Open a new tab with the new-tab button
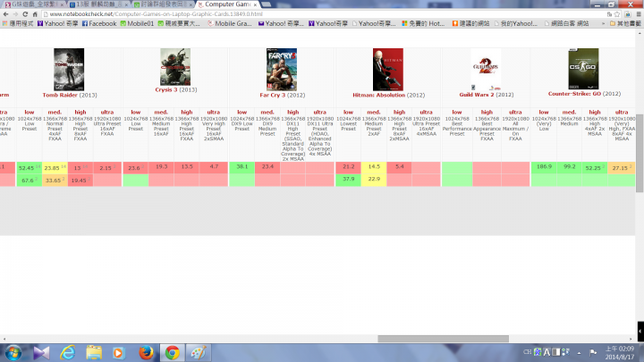 (x=267, y=4)
